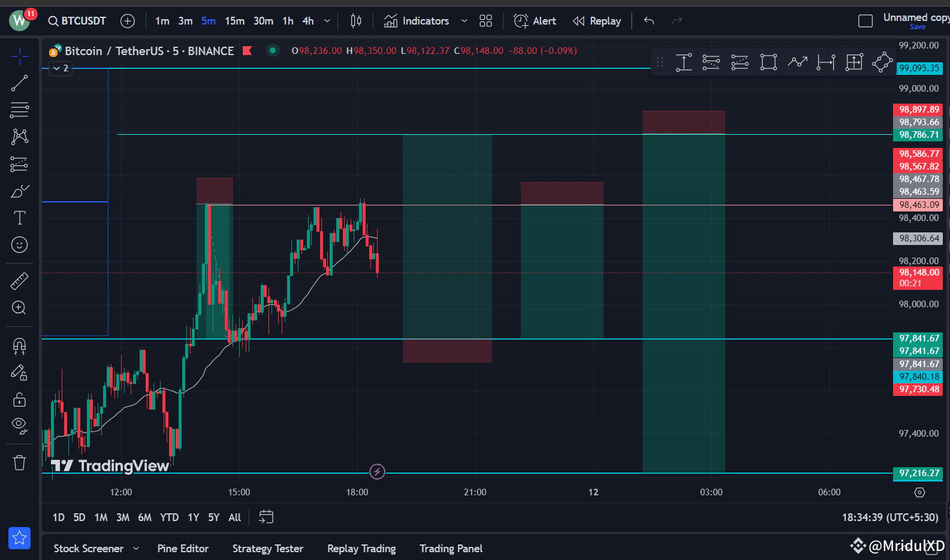Open the candlestick chart type menu
This screenshot has width=950, height=560.
pyautogui.click(x=356, y=21)
